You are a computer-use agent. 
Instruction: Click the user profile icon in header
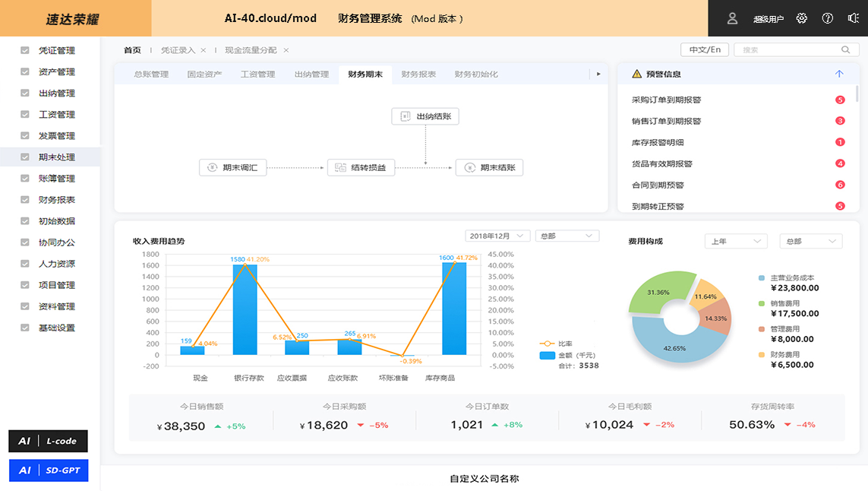coord(732,18)
